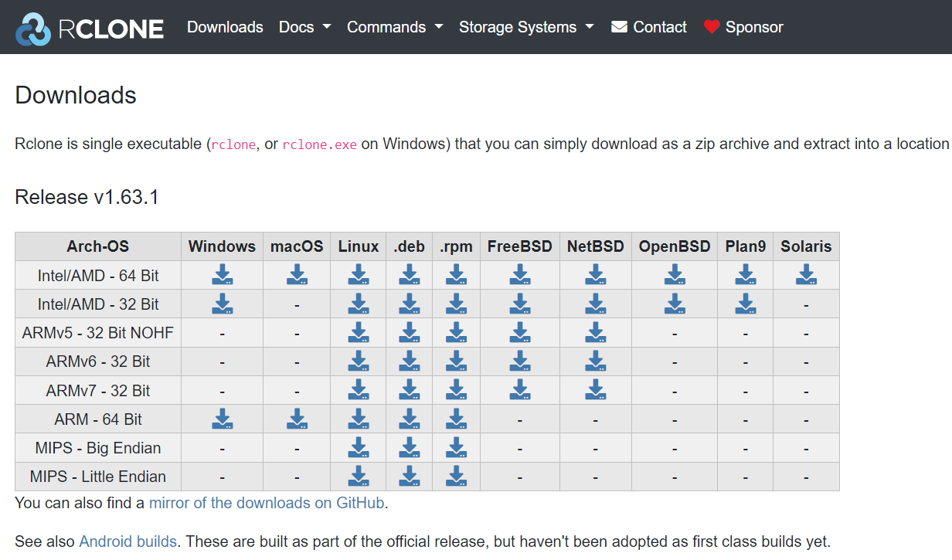The image size is (952, 560).
Task: Download Intel/AMD 64 Bit .rpm package
Action: click(457, 275)
